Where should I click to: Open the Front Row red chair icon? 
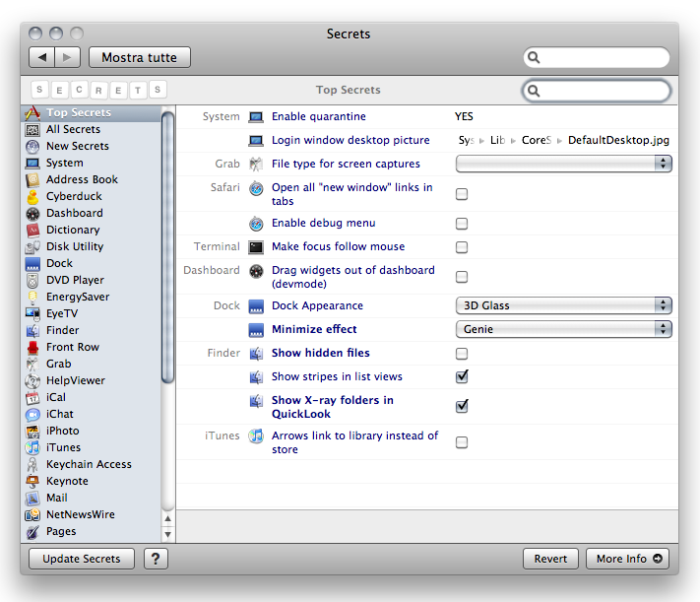point(32,347)
